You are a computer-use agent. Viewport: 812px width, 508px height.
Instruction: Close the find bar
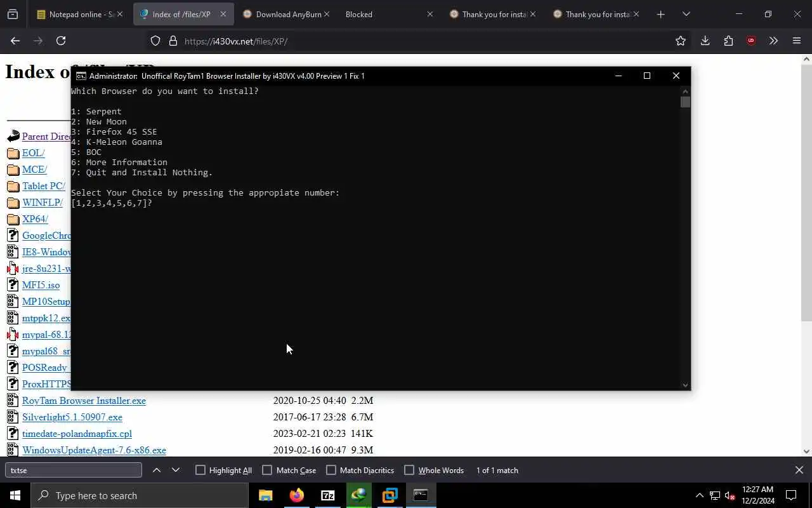(x=799, y=470)
